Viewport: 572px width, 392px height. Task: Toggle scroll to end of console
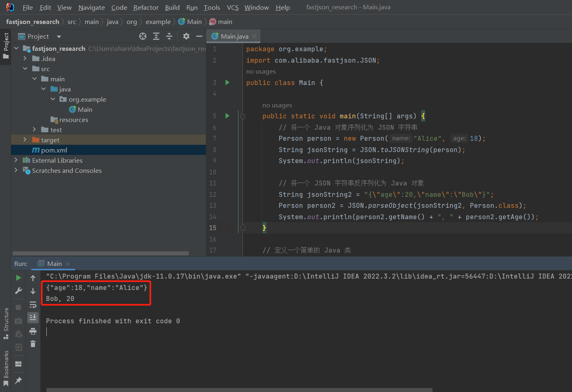(x=33, y=317)
